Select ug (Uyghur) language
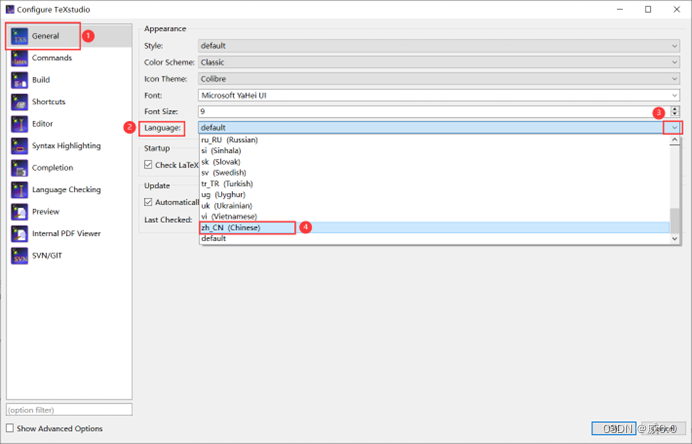Viewport: 692px width, 444px height. click(434, 195)
